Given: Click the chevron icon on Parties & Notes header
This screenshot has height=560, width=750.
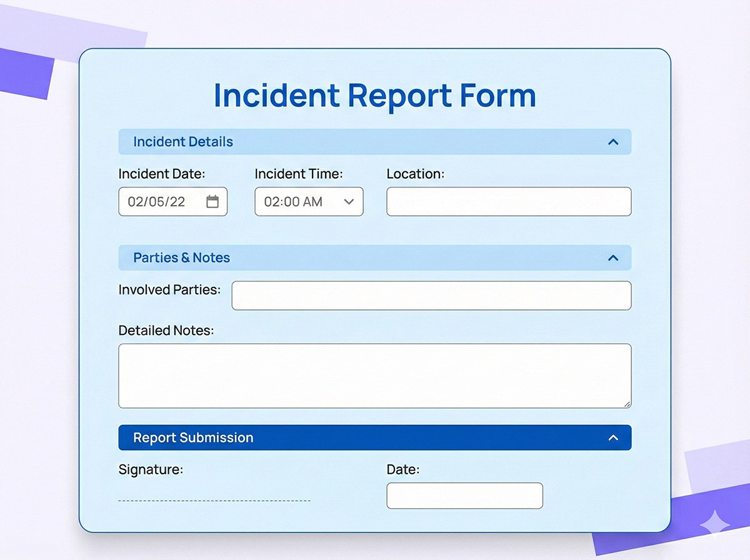Looking at the screenshot, I should coord(613,257).
